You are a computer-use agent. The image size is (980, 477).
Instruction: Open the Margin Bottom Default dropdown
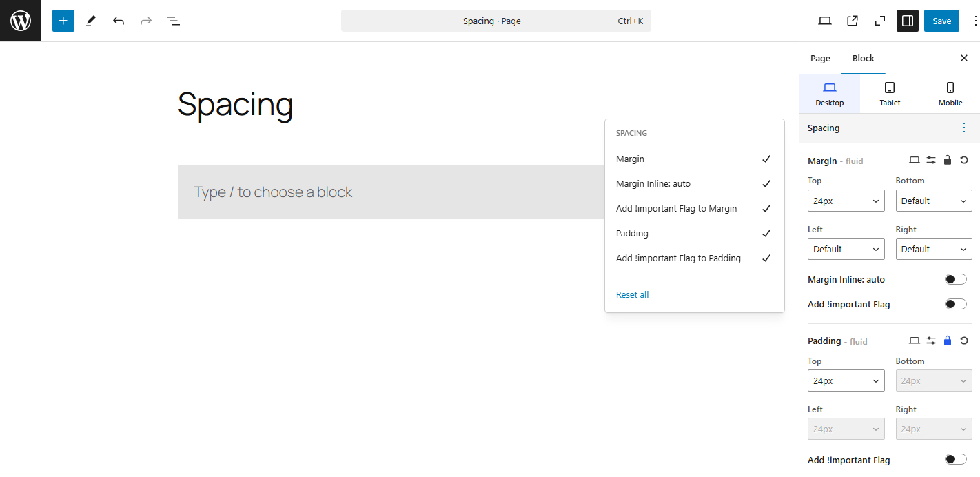tap(934, 201)
